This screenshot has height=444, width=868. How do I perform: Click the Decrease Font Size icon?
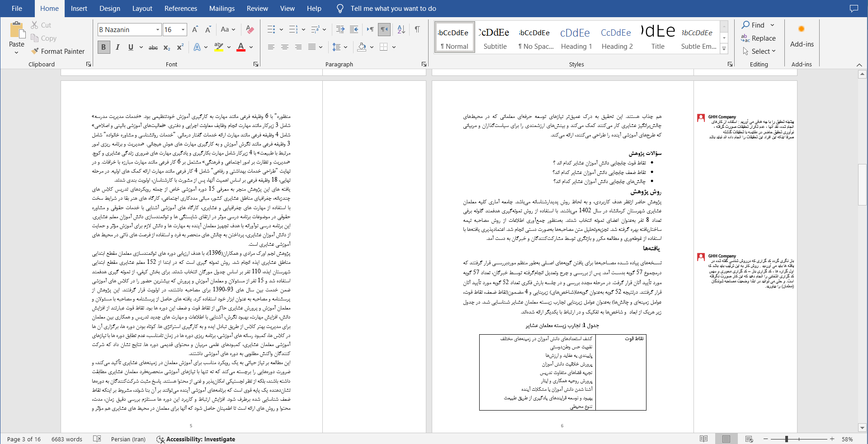208,29
